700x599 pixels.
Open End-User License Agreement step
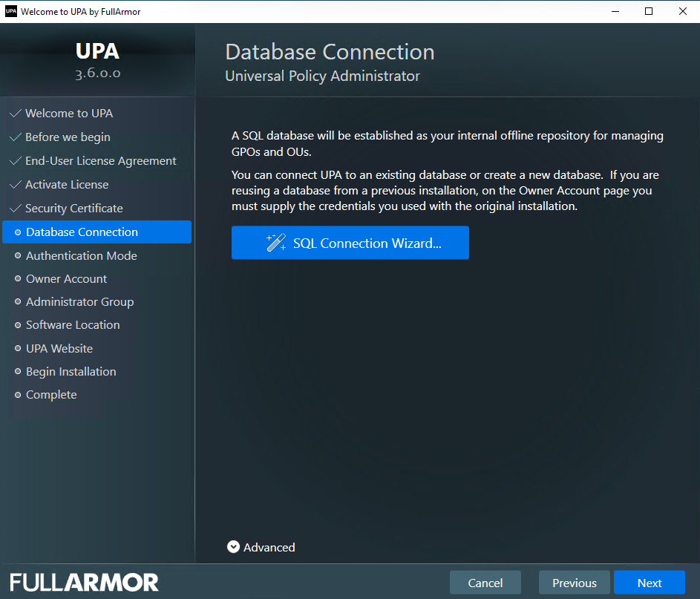(100, 161)
